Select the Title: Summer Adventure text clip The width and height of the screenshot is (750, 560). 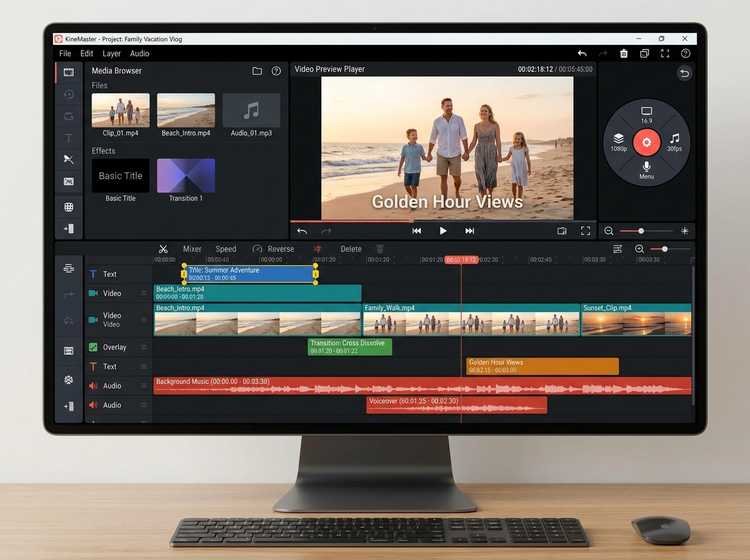[249, 274]
